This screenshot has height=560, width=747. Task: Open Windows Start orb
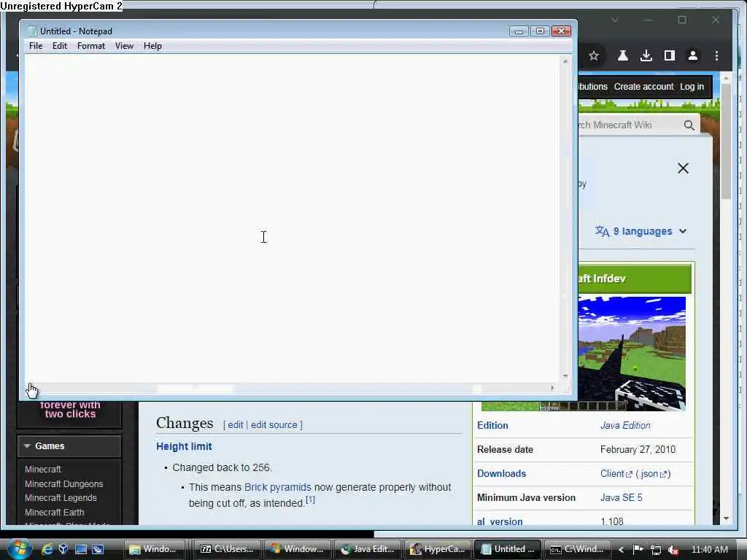[19, 549]
